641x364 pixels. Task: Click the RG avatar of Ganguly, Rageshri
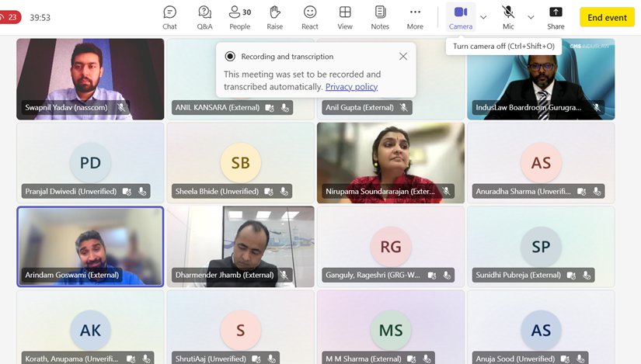(391, 246)
